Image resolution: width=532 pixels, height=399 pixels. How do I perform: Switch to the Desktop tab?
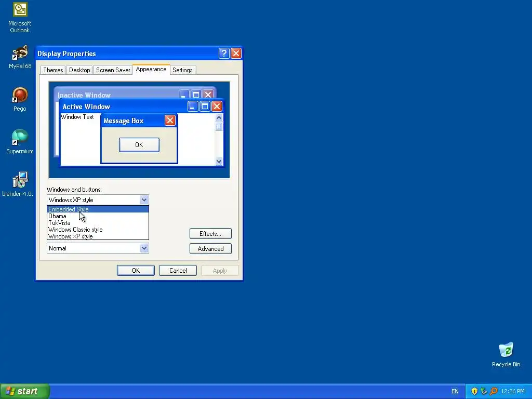[x=79, y=70]
